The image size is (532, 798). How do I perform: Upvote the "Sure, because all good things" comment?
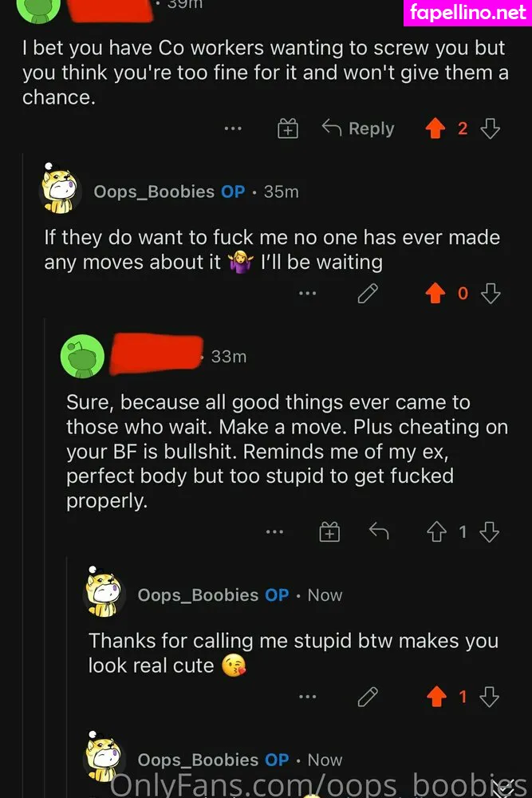click(435, 531)
